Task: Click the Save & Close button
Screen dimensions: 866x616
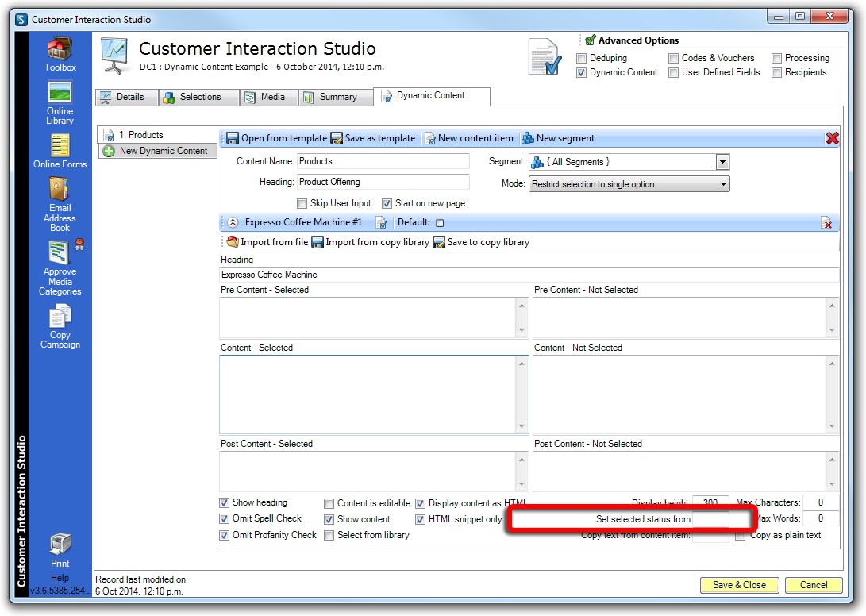Action: [738, 585]
